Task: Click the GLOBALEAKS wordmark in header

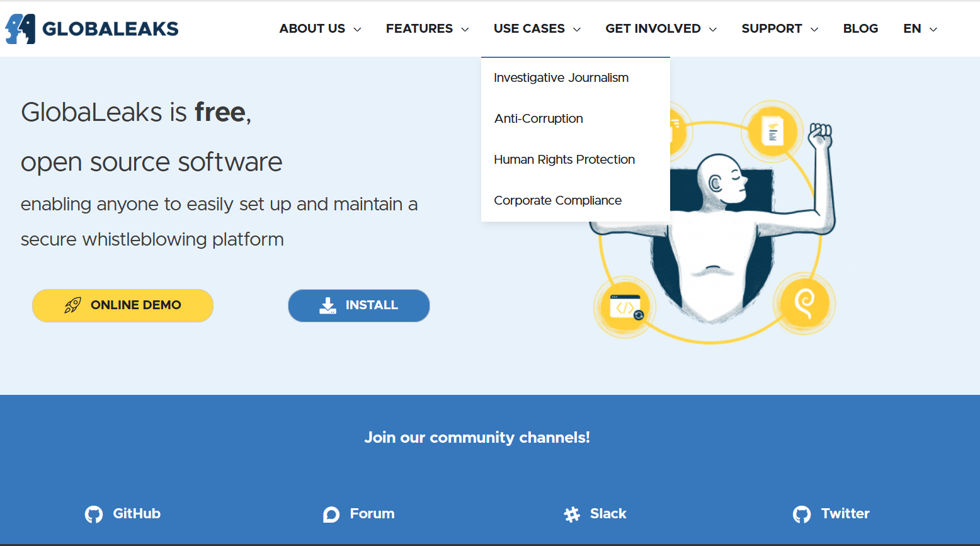Action: click(x=110, y=29)
